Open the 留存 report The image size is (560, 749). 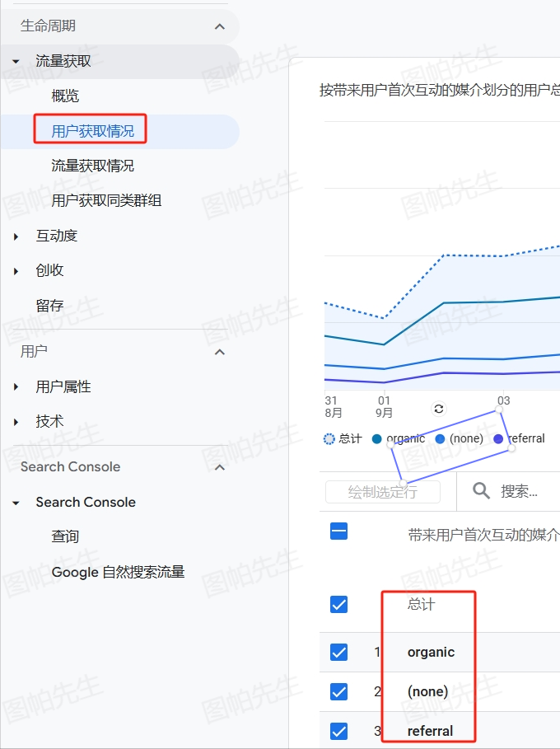pyautogui.click(x=49, y=306)
